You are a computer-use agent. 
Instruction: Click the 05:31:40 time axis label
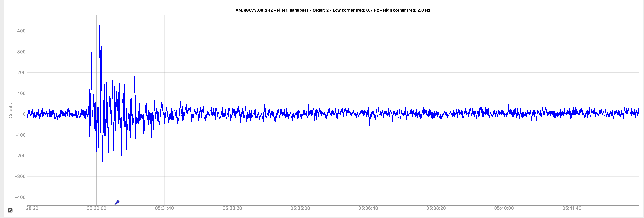pyautogui.click(x=164, y=208)
